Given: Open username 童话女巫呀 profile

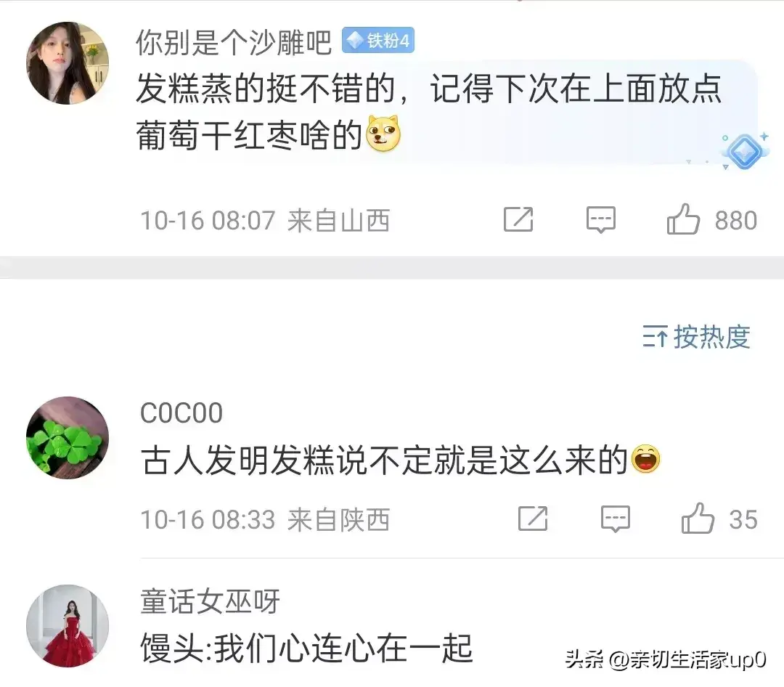Looking at the screenshot, I should (x=210, y=601).
